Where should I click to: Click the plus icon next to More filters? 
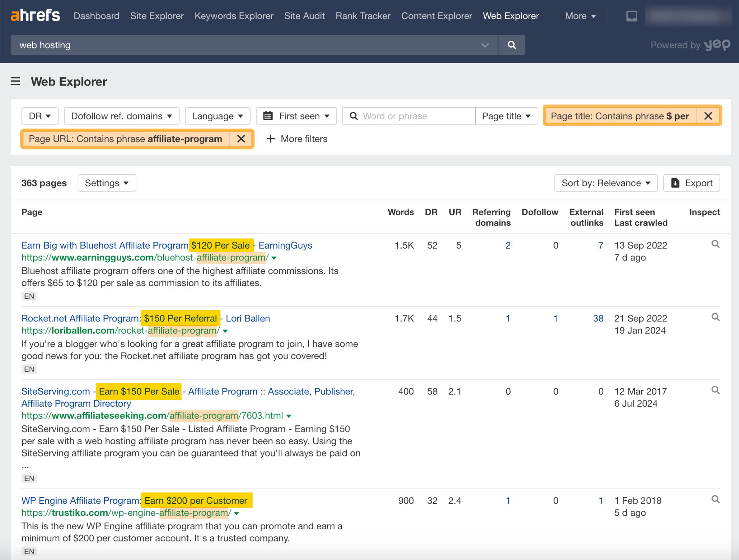[x=271, y=139]
